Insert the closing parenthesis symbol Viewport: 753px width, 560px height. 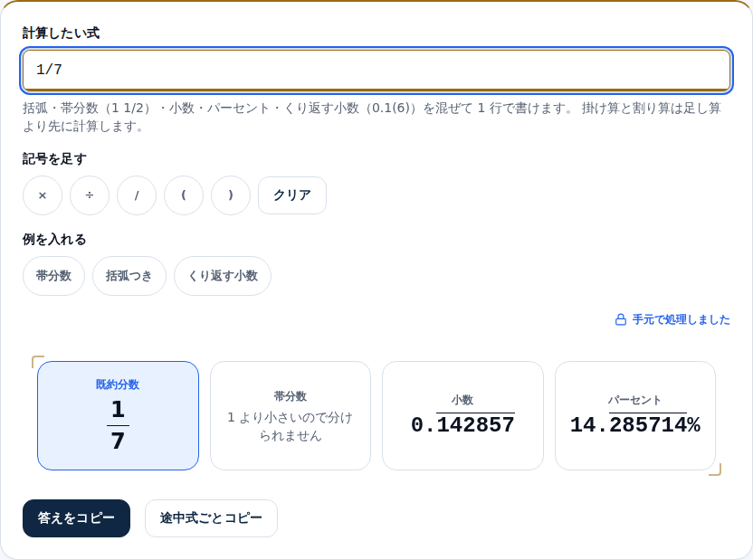231,195
